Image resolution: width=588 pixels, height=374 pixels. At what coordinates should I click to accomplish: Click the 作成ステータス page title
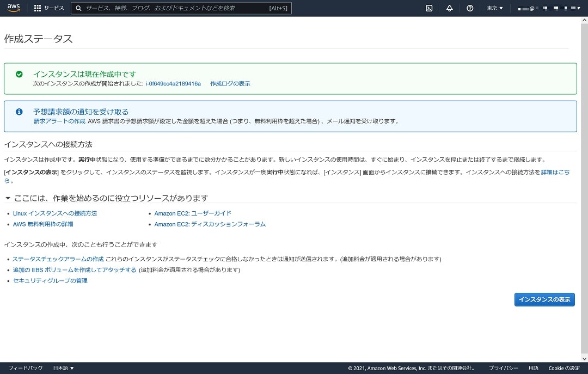(x=38, y=39)
